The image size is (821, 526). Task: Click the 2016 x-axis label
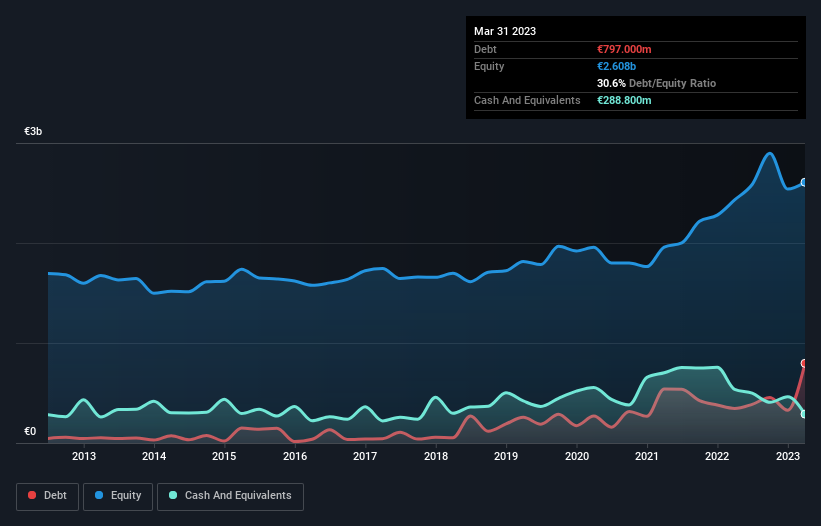[295, 456]
